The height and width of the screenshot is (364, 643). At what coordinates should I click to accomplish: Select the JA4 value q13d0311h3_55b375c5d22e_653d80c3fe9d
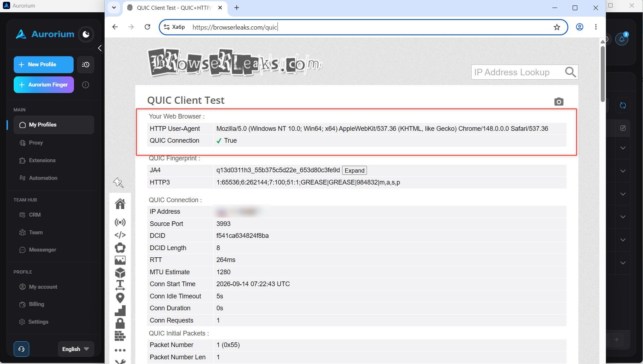tap(278, 170)
